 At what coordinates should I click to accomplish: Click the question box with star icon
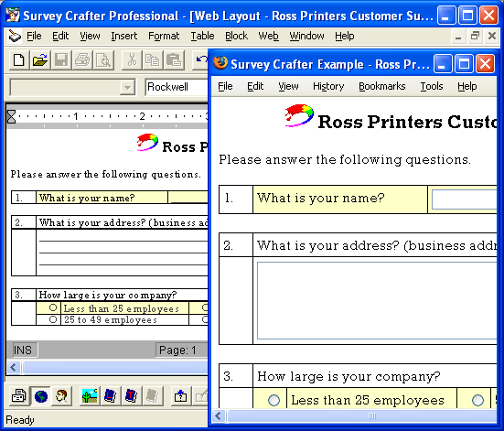tap(180, 396)
